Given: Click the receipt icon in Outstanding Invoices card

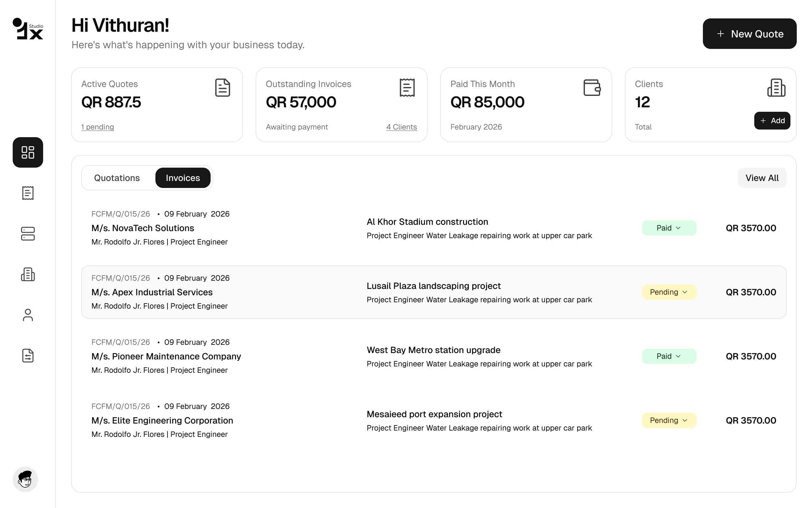Looking at the screenshot, I should click(407, 88).
